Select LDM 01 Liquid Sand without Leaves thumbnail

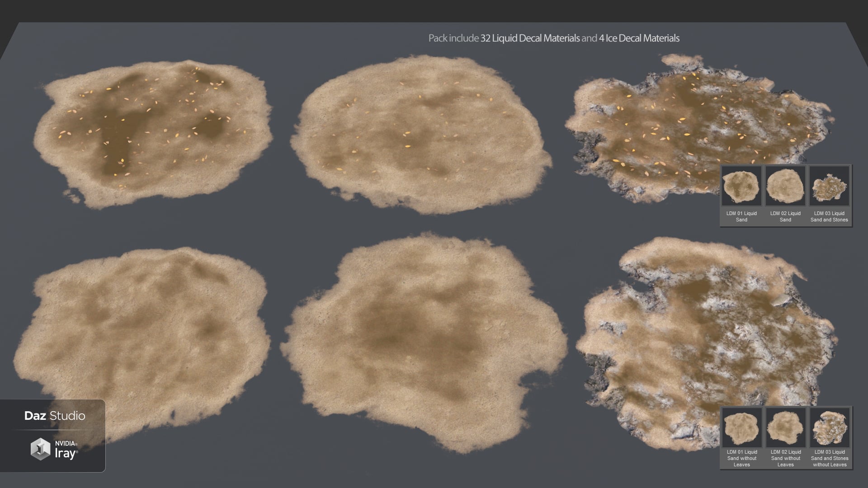tap(741, 427)
